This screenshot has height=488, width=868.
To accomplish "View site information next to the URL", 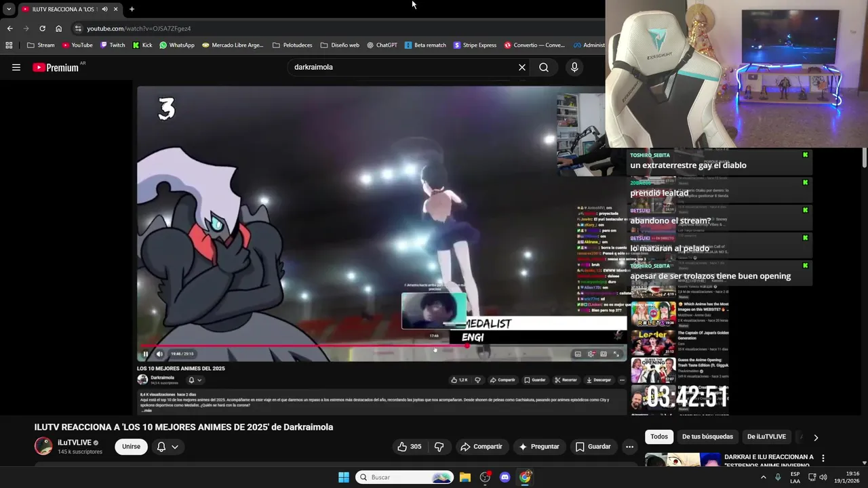I will (78, 28).
